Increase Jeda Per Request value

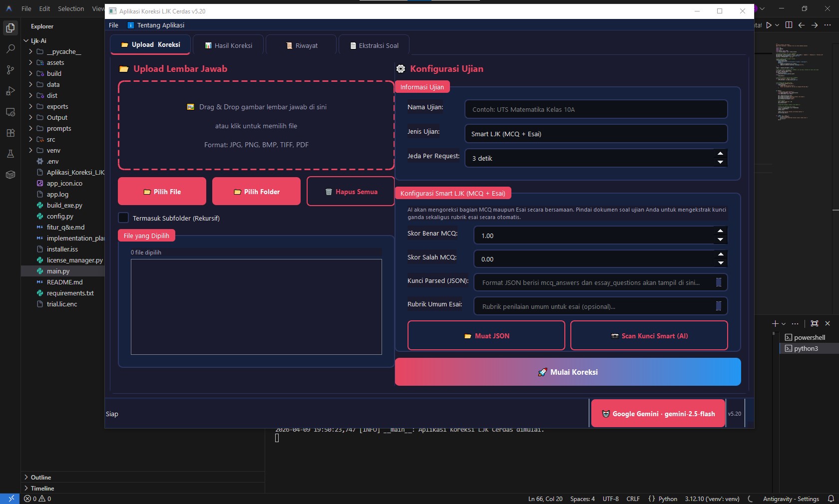(720, 154)
